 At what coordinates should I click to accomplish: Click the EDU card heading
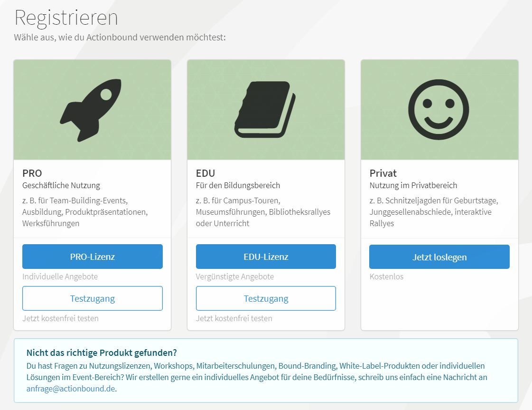205,173
